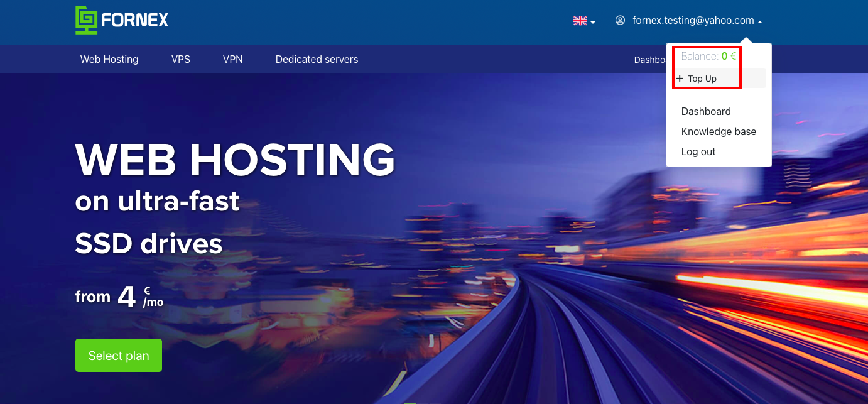Click the user profile icon
868x404 pixels.
click(x=620, y=20)
